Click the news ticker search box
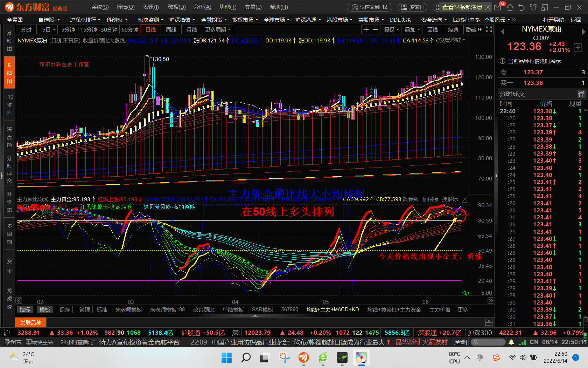The width and height of the screenshot is (588, 368). pos(488,342)
